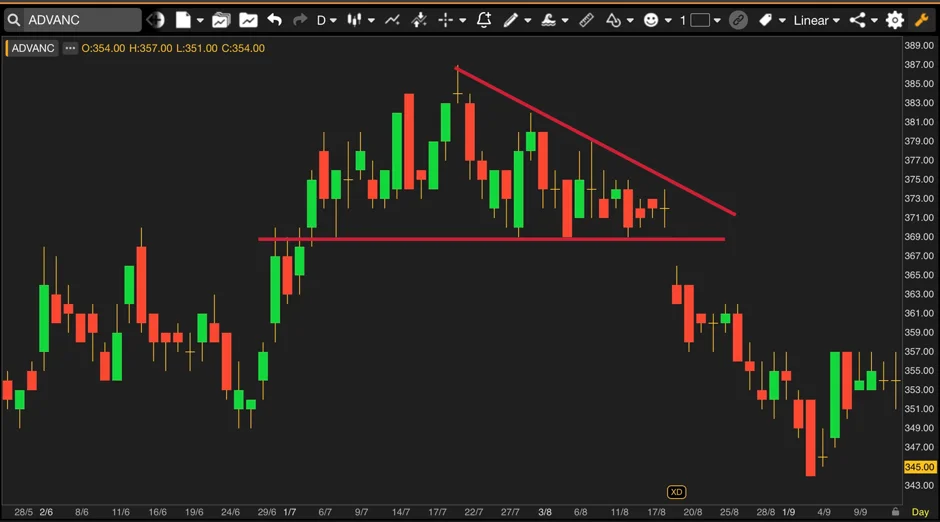Viewport: 940px width, 522px height.
Task: Click the new chart page icon
Action: pyautogui.click(x=183, y=20)
